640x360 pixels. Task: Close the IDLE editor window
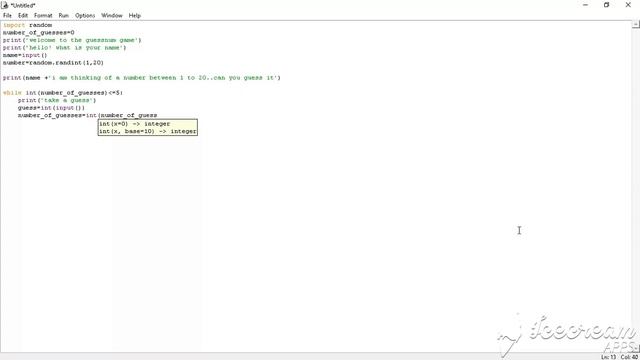tap(628, 5)
